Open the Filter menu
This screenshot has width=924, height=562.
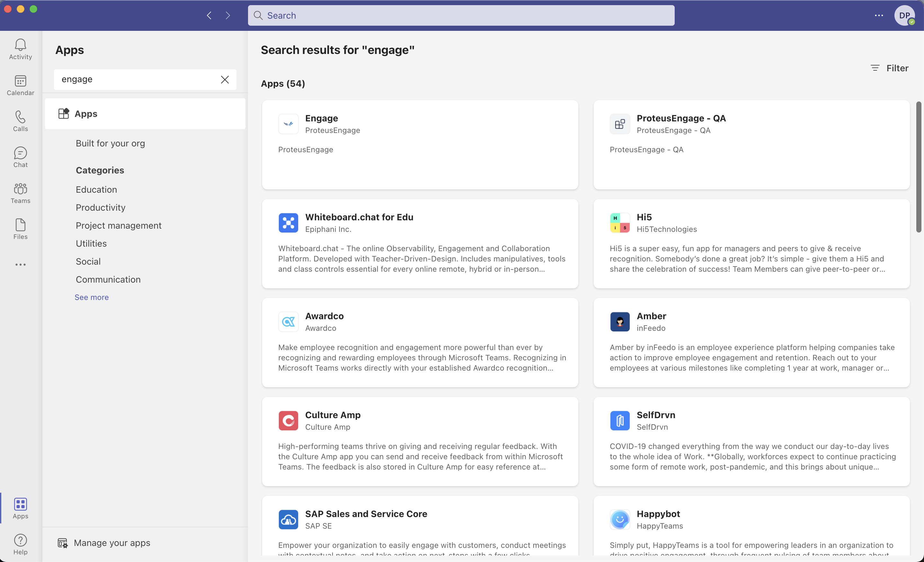coord(890,68)
